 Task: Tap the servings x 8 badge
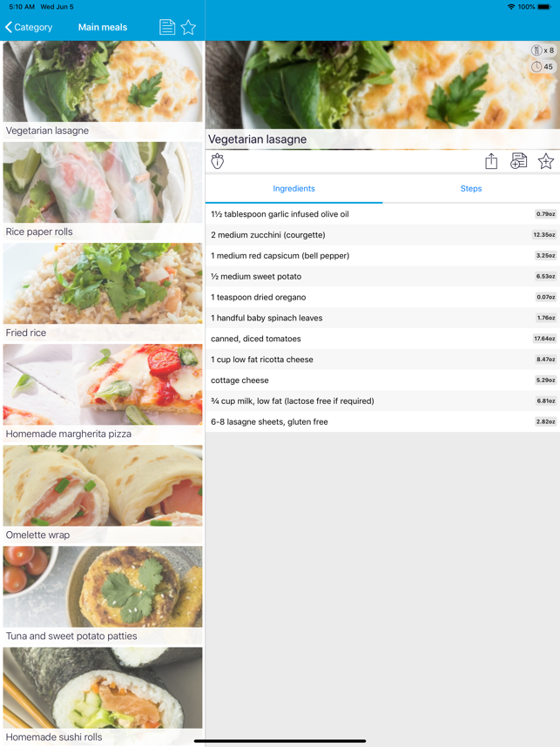tap(543, 50)
